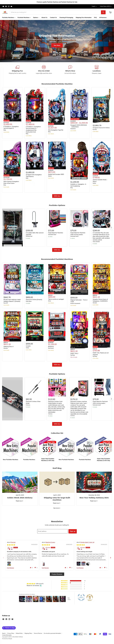Click the See More banner button
This screenshot has height=644, width=114.
pyautogui.click(x=57, y=45)
